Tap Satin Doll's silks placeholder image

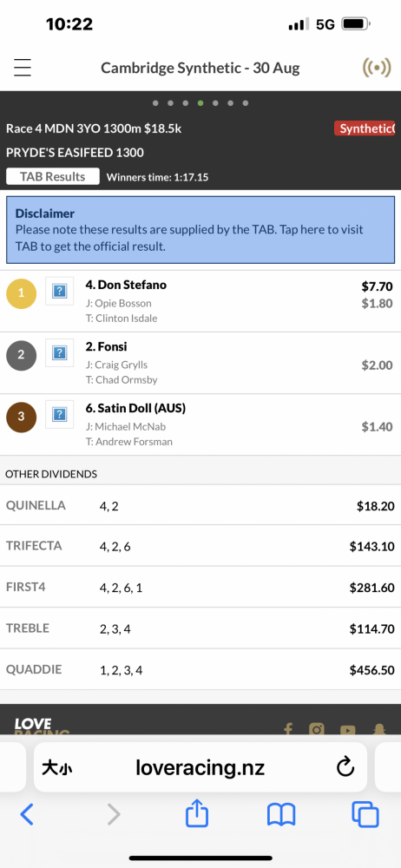(59, 414)
